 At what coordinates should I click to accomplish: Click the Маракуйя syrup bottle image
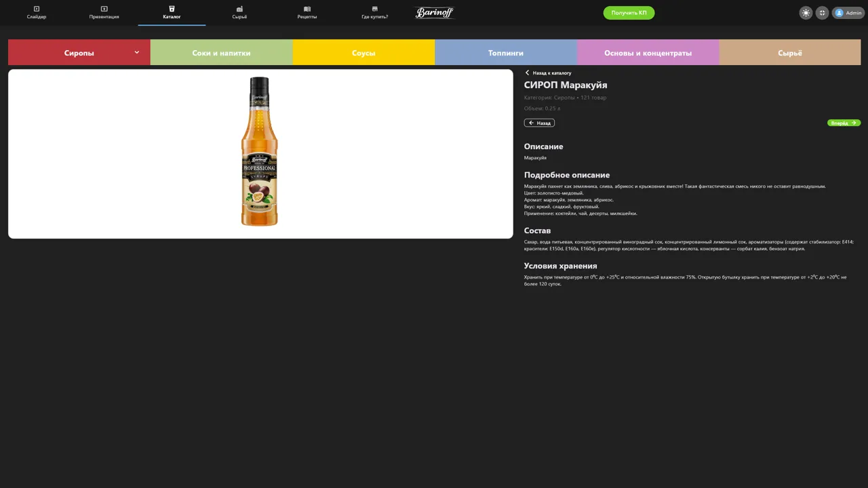click(260, 151)
